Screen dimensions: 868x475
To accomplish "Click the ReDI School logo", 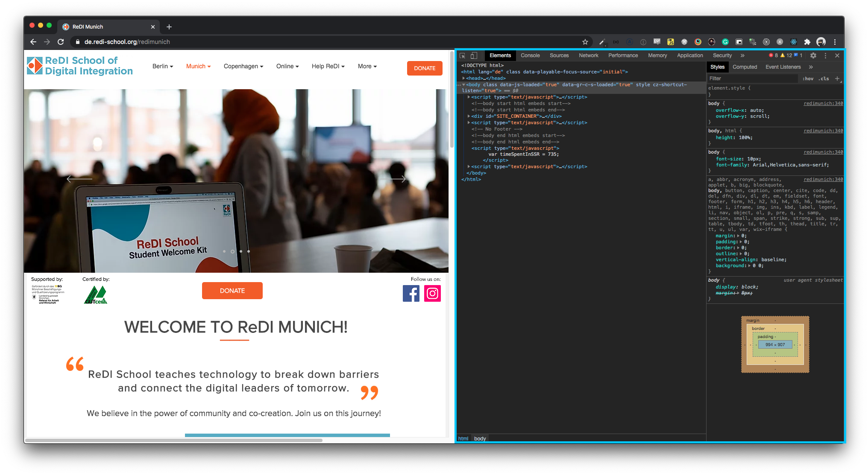I will (80, 66).
